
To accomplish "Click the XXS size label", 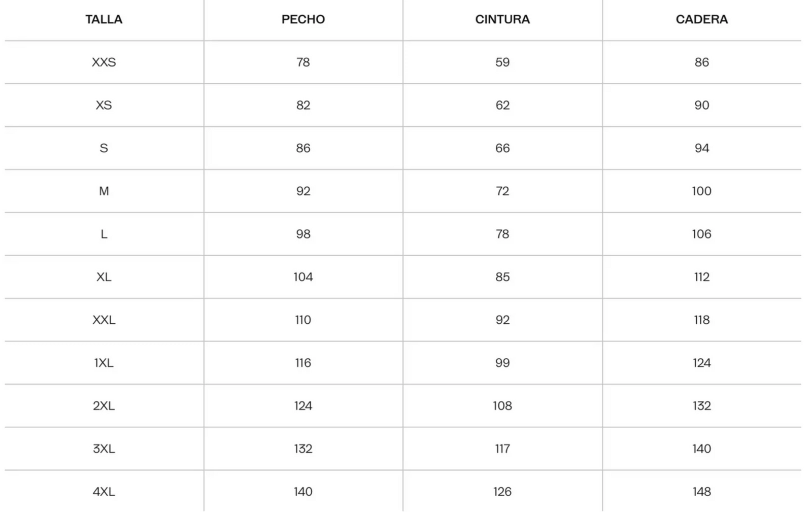I will (104, 62).
